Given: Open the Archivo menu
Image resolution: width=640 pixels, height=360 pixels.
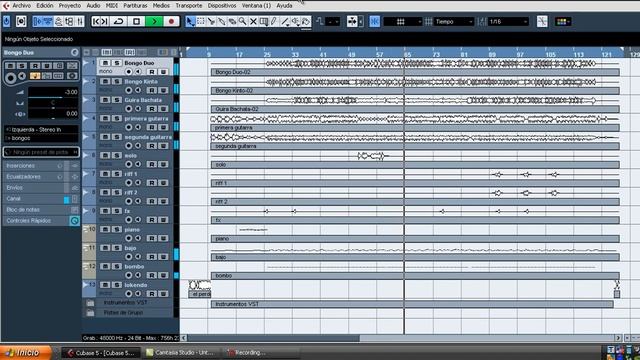Looking at the screenshot, I should 22,6.
